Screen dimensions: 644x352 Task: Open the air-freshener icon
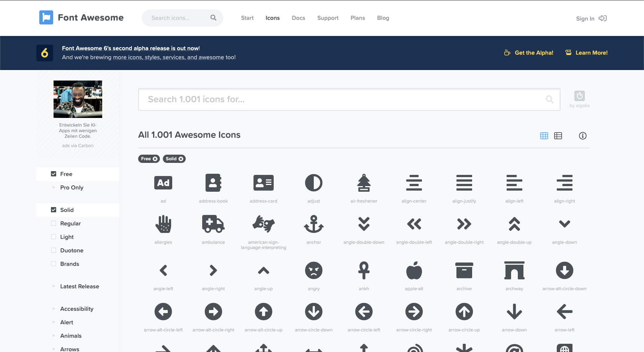pos(364,183)
